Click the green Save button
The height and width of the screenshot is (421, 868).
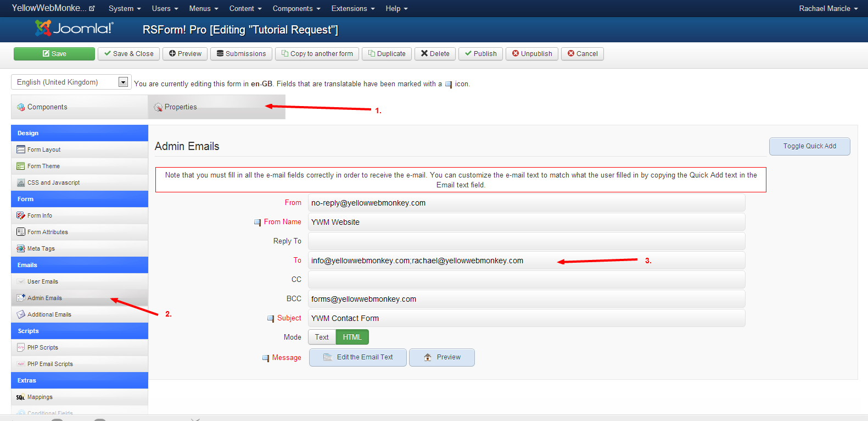click(x=54, y=53)
